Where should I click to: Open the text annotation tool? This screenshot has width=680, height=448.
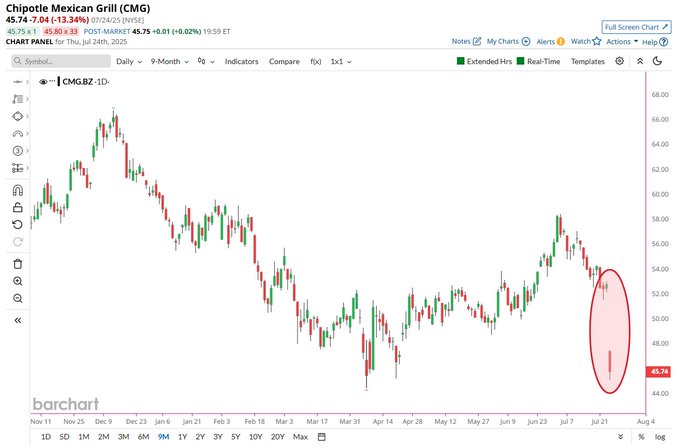[x=17, y=99]
